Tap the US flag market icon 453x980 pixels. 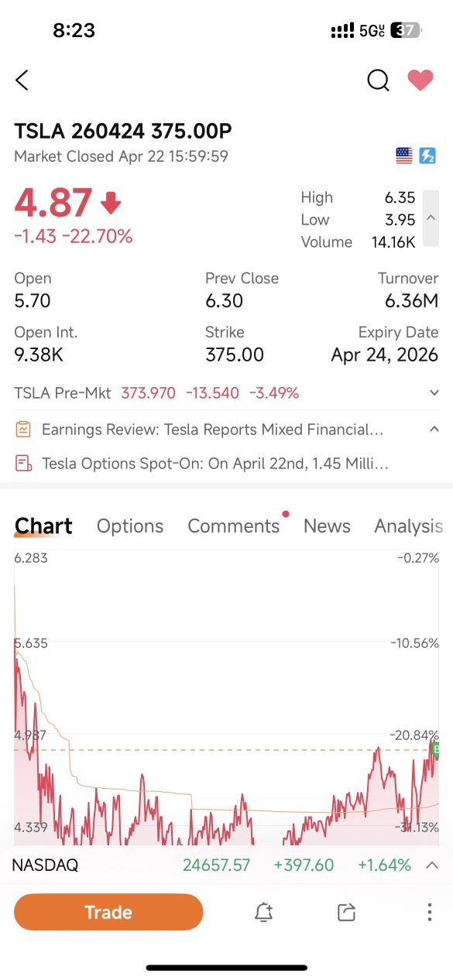(x=404, y=156)
